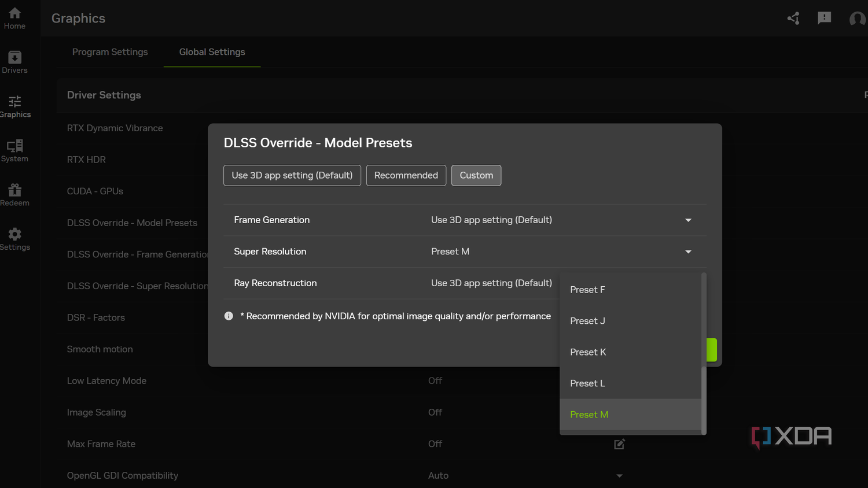Open the Drivers section in sidebar
Viewport: 868px width, 488px height.
click(x=14, y=62)
